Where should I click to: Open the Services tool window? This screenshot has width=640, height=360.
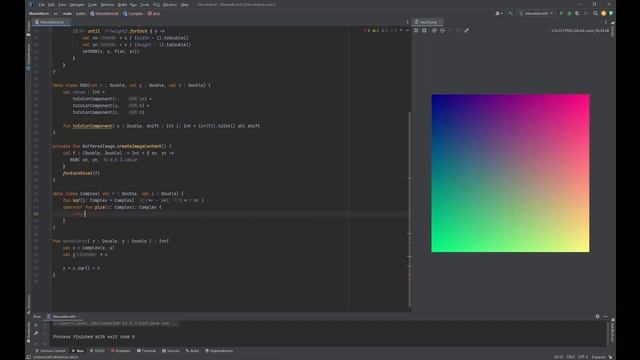click(x=171, y=351)
